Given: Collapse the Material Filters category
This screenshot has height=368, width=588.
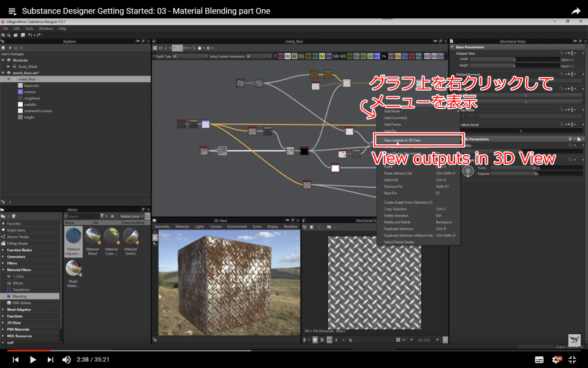Looking at the screenshot, I should point(4,270).
